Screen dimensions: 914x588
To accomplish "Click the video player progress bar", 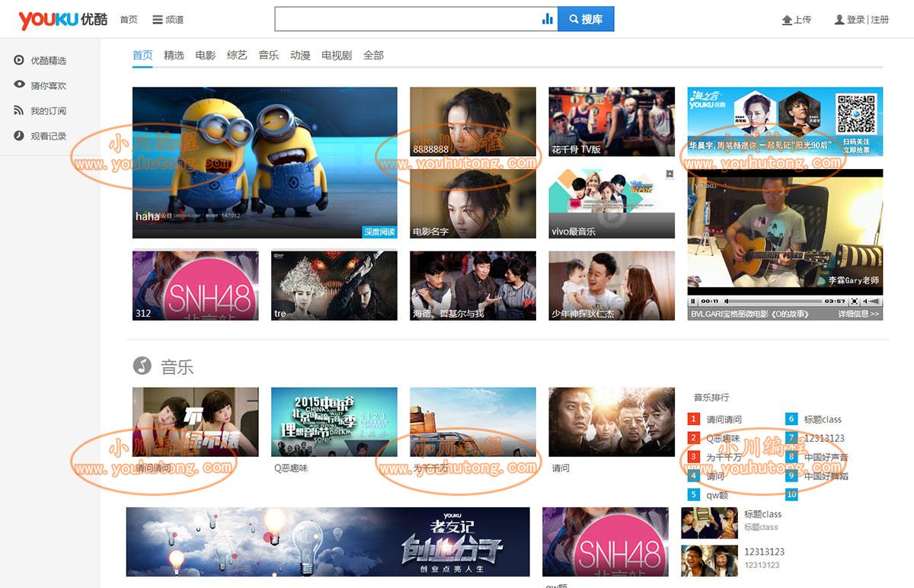I will pos(773,302).
